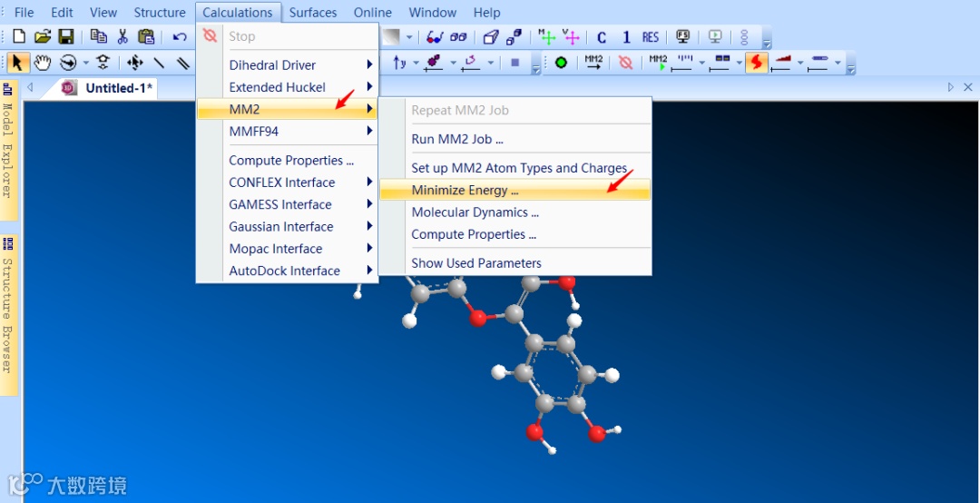This screenshot has width=980, height=503.
Task: Expand the Gaussian Interface submenu
Action: [288, 226]
